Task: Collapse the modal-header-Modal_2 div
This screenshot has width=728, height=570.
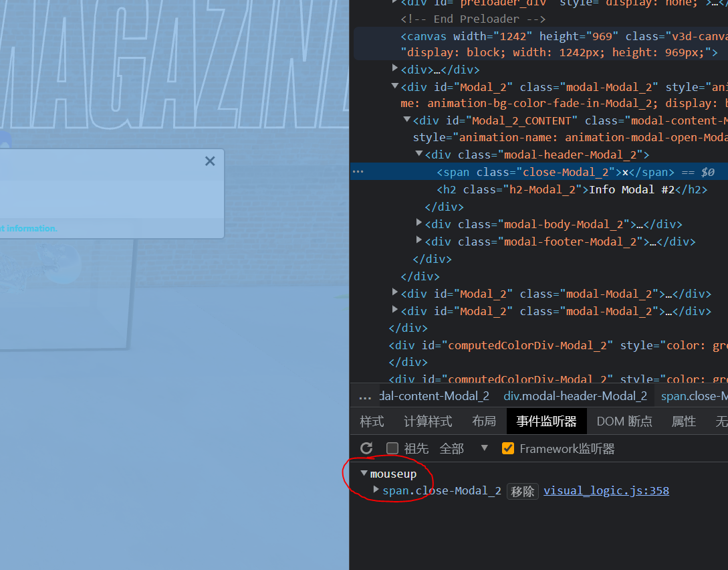Action: pos(419,153)
